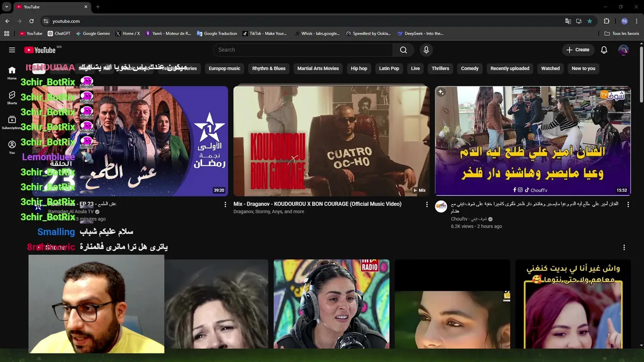Open the Short with pink-haired woman
This screenshot has height=362, width=644.
click(573, 304)
